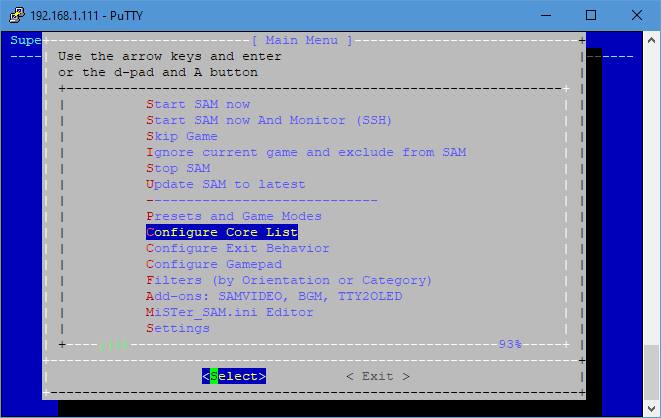Open highlighted 'Configure Core List' entry
The height and width of the screenshot is (418, 661).
pos(222,232)
